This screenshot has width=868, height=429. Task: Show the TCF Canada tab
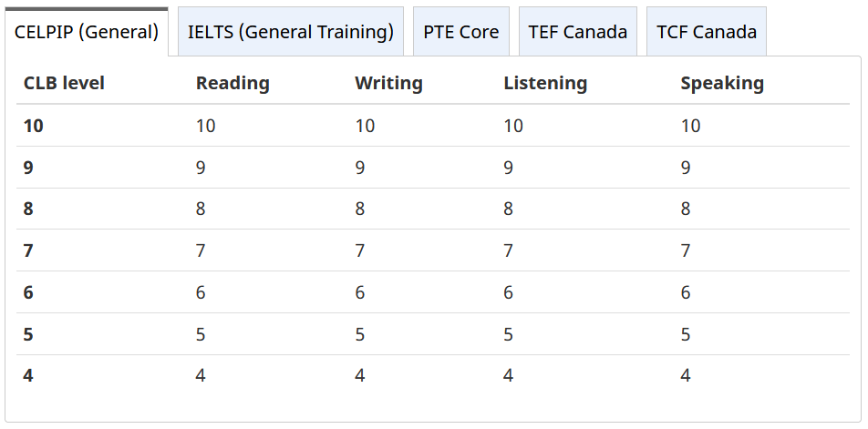coord(707,32)
